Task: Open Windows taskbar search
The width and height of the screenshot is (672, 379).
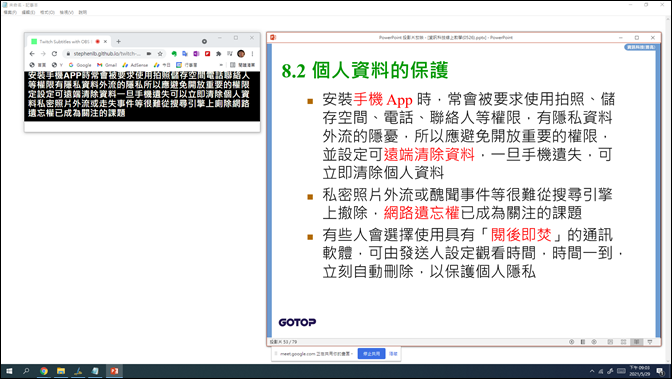Action: (26, 371)
